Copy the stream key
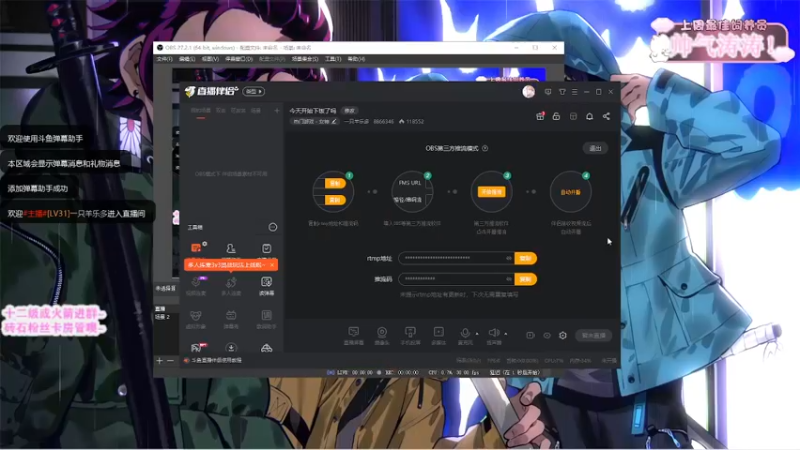Viewport: 800px width, 450px height. (526, 279)
